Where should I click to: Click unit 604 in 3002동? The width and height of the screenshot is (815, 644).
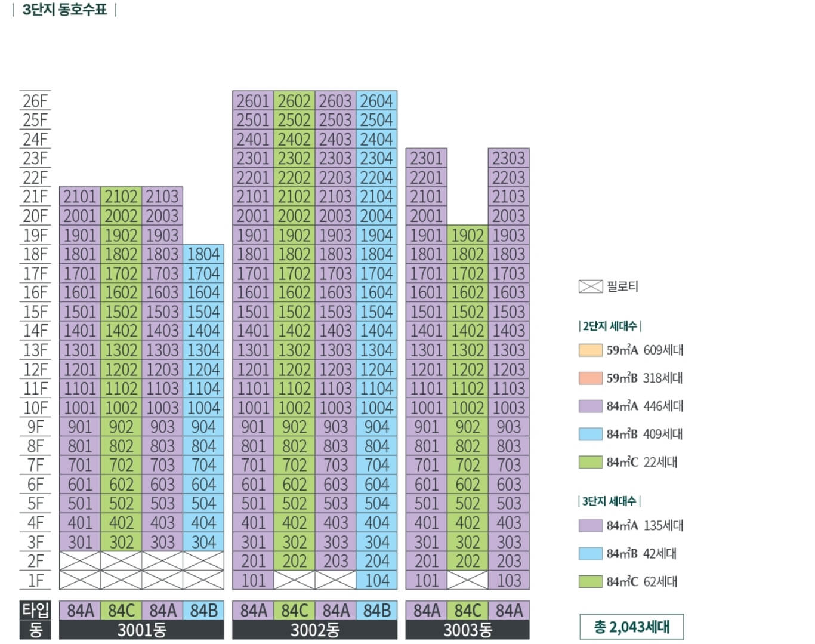pos(376,484)
